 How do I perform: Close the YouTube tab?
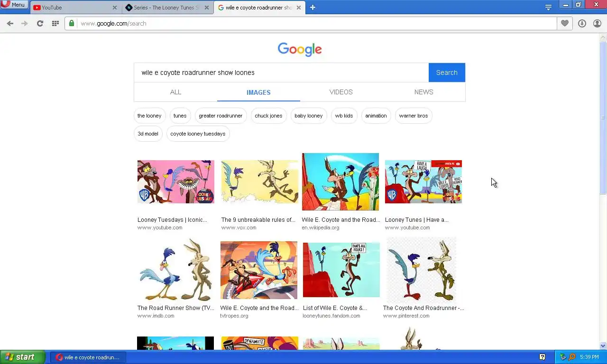pyautogui.click(x=114, y=8)
